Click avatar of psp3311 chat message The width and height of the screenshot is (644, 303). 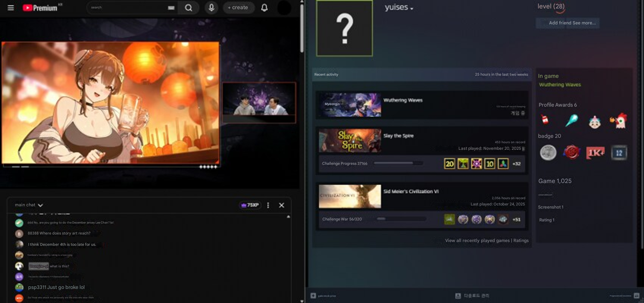tap(19, 287)
